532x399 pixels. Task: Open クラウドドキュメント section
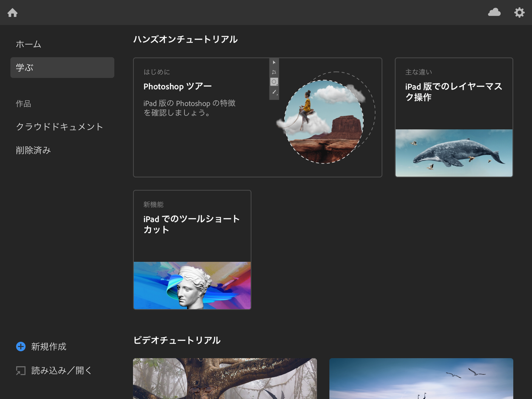[x=62, y=127]
